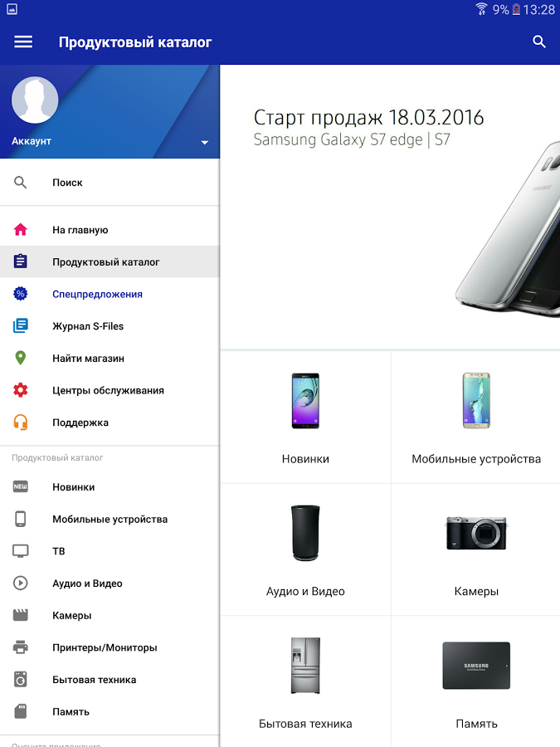The width and height of the screenshot is (560, 747).
Task: Select the printer icon for Принтеры/Мониторы
Action: click(21, 647)
